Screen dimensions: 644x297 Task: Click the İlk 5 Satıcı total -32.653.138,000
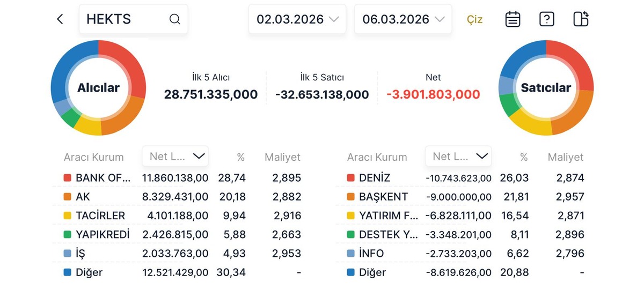[x=322, y=95]
